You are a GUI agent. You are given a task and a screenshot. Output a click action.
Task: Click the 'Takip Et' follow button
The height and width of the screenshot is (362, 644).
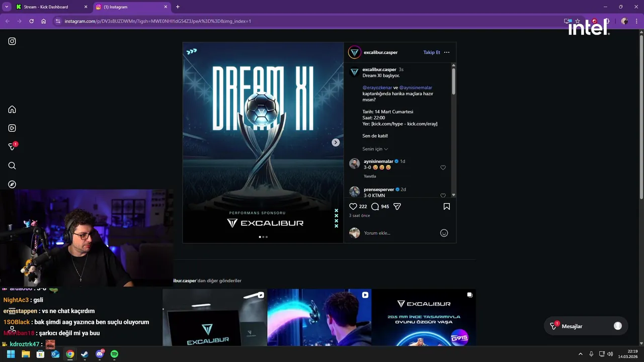point(432,52)
